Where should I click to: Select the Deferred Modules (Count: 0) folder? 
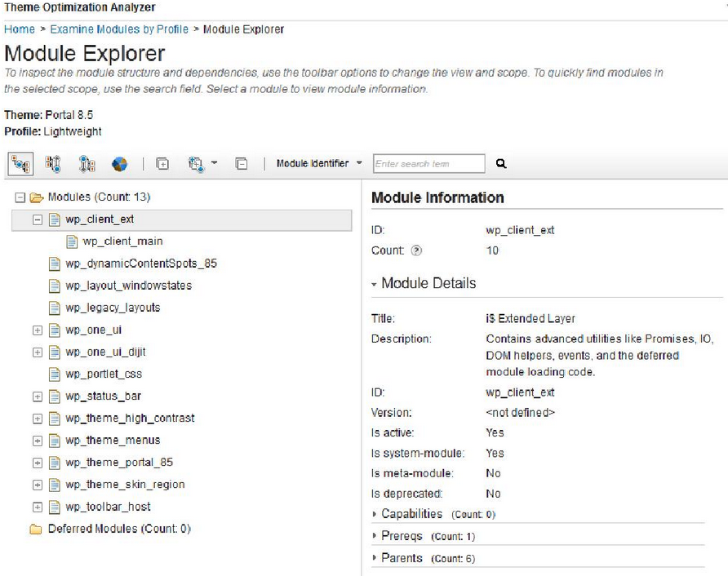tap(119, 529)
